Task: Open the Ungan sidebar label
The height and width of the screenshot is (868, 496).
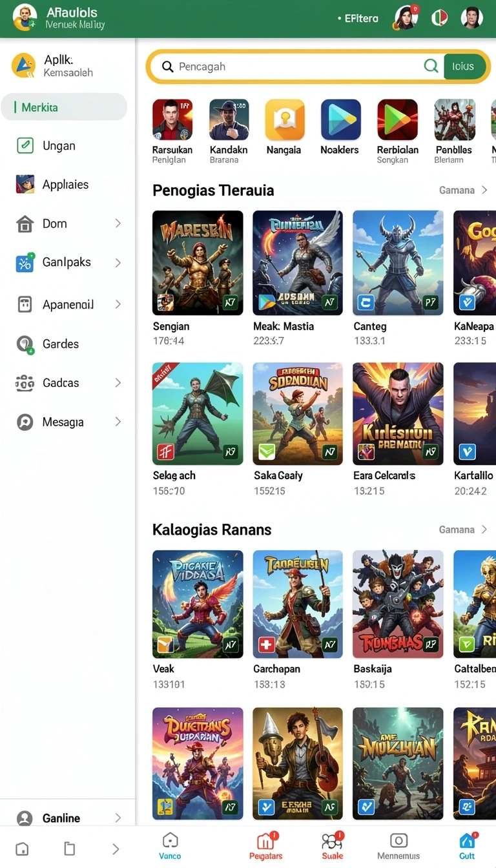Action: pos(59,146)
